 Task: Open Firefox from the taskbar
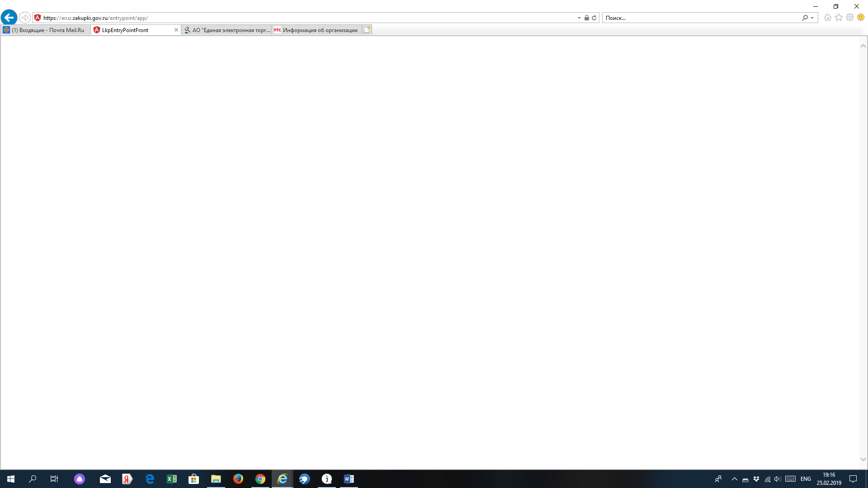click(x=238, y=479)
